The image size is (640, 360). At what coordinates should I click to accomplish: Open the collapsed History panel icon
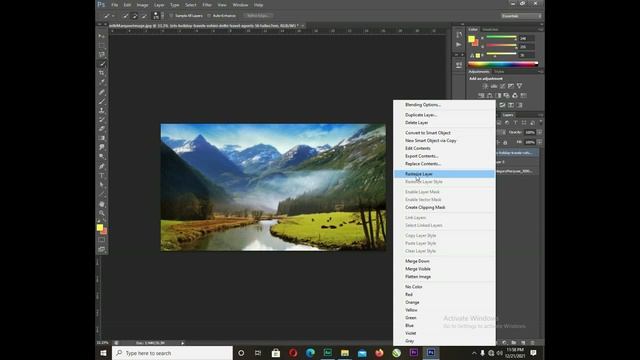[459, 35]
